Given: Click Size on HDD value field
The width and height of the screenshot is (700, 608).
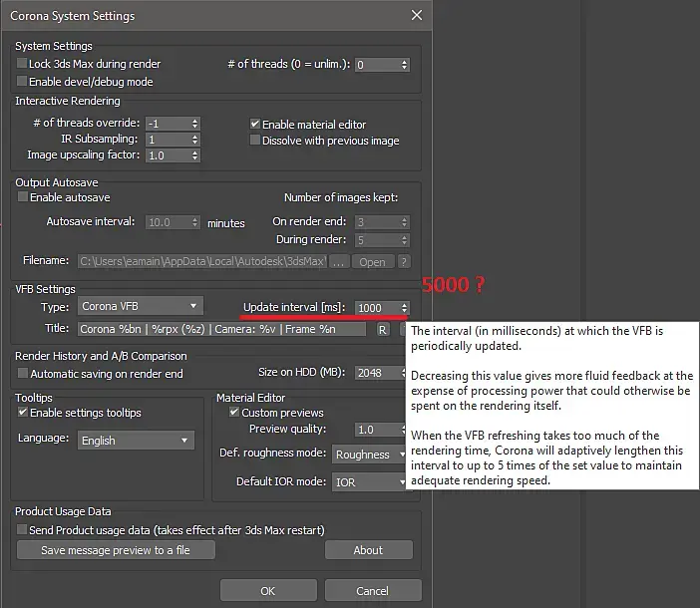Looking at the screenshot, I should pyautogui.click(x=378, y=373).
